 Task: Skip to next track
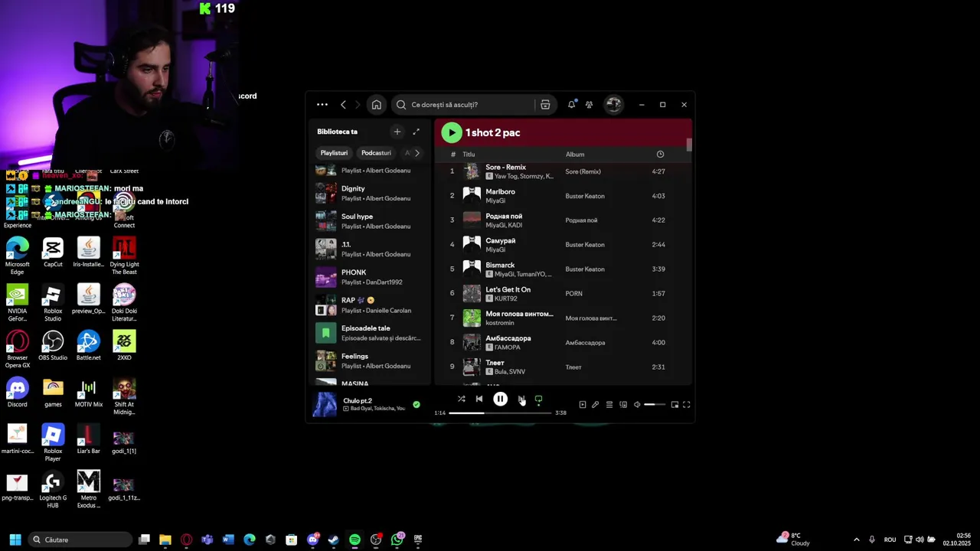coord(521,399)
